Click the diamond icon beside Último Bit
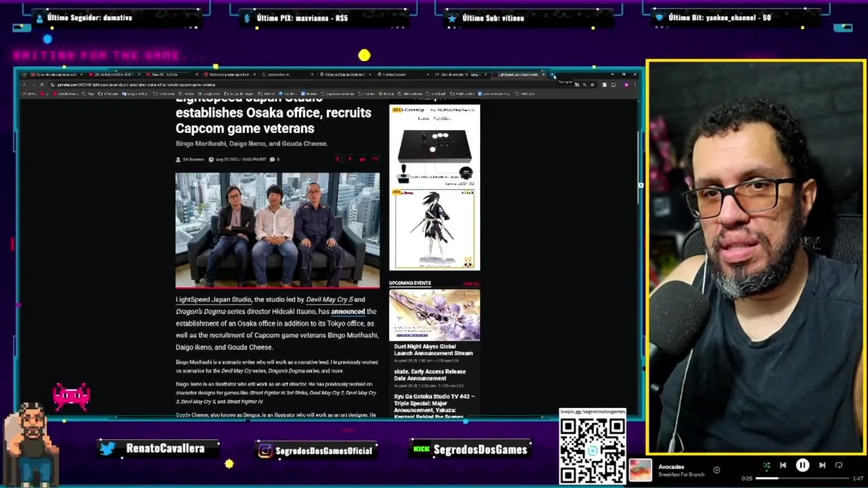The height and width of the screenshot is (488, 868). coord(659,18)
